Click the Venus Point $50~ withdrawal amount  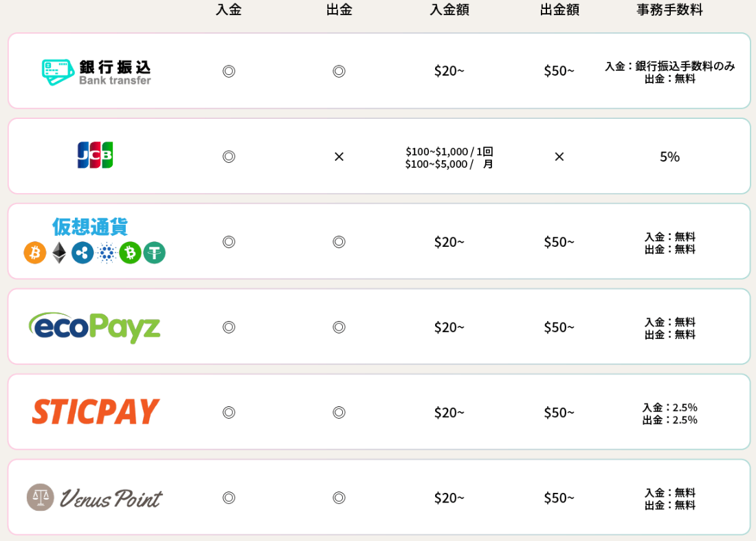[559, 498]
